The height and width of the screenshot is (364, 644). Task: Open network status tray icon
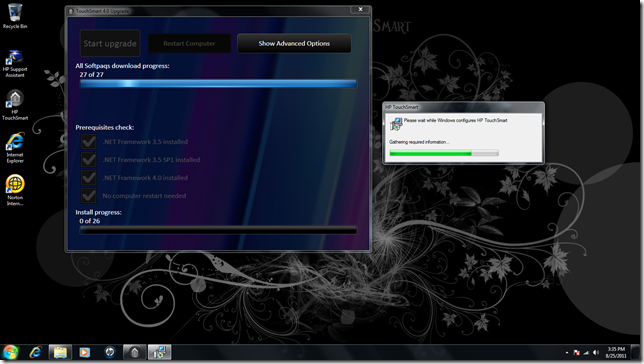coord(586,352)
